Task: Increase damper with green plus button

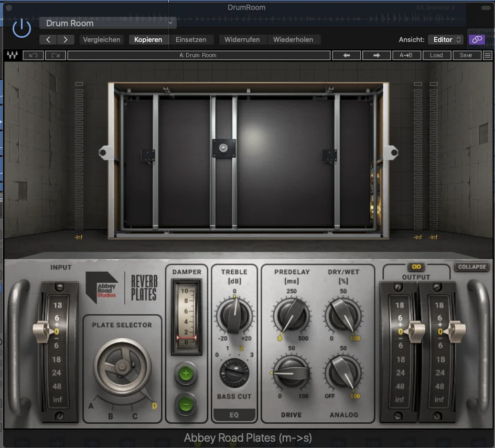Action: coord(186,374)
